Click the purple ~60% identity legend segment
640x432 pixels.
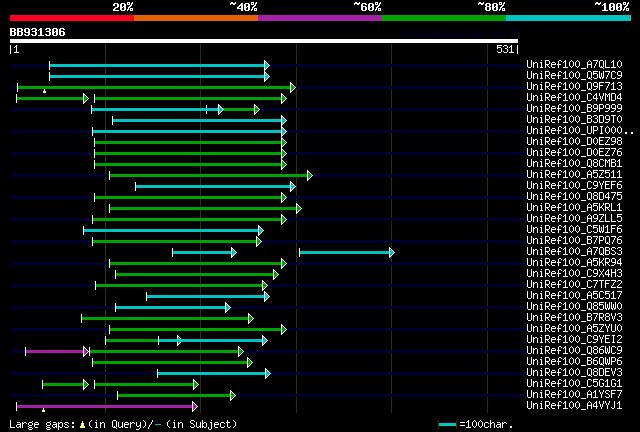tap(320, 18)
